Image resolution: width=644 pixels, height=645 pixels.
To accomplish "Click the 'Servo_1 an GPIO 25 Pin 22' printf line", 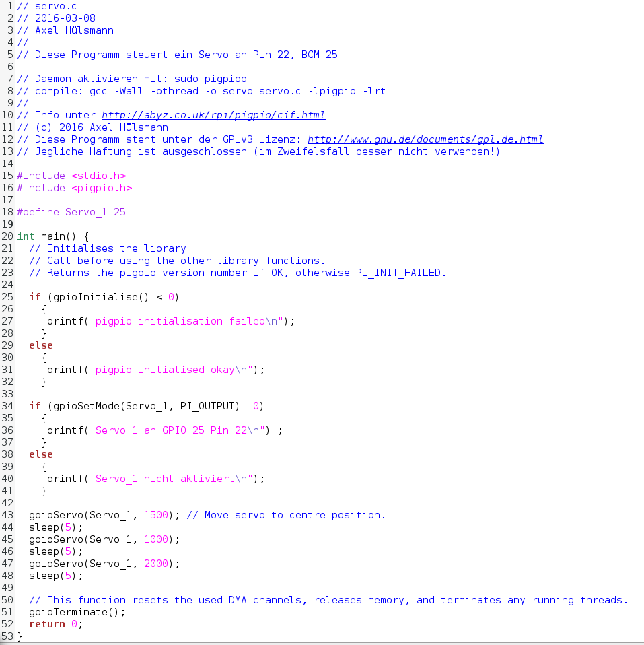I will 165,430.
